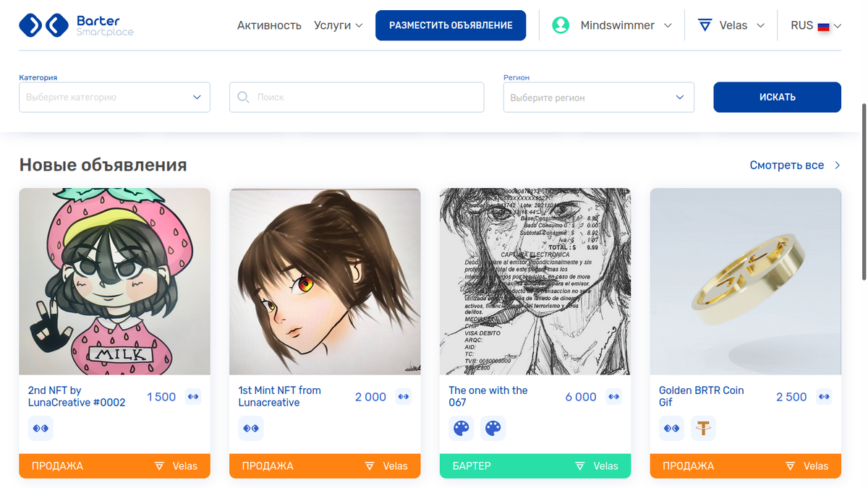Open the Golden BRTR Coin Gif title
This screenshot has height=488, width=868.
[x=702, y=396]
